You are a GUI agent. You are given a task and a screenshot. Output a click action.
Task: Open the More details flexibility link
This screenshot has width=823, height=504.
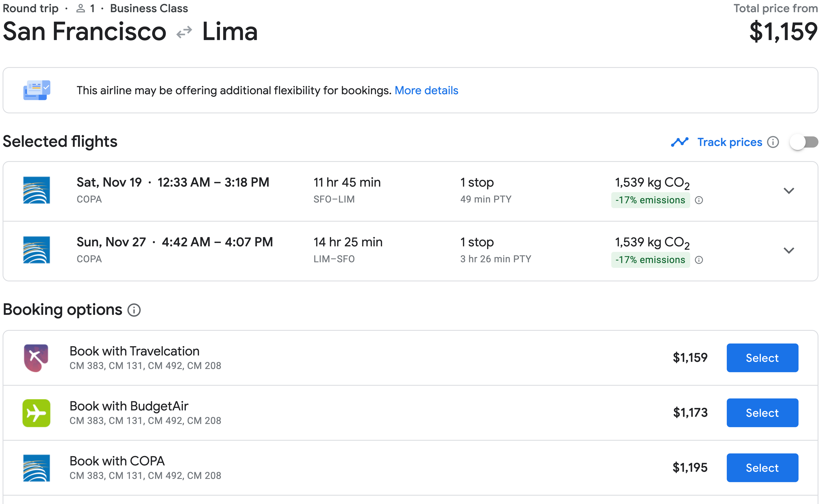tap(426, 90)
